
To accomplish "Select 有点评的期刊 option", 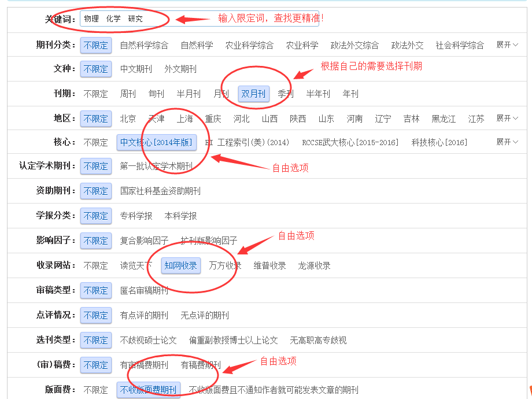I will point(144,315).
